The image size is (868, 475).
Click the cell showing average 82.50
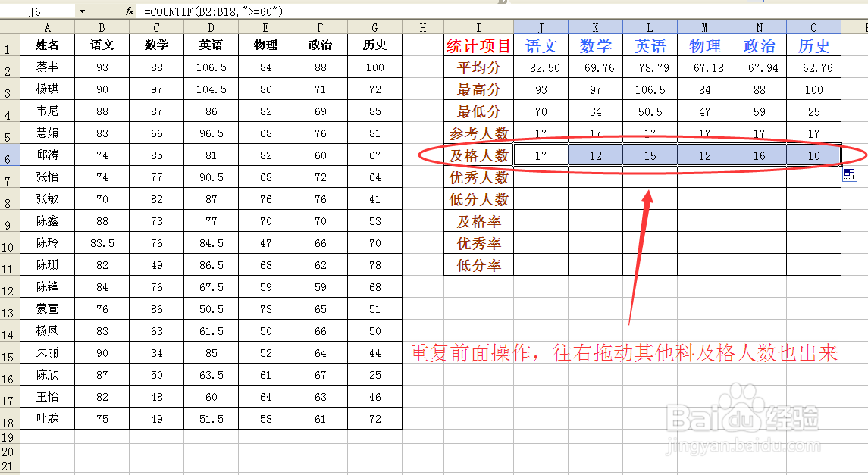541,67
